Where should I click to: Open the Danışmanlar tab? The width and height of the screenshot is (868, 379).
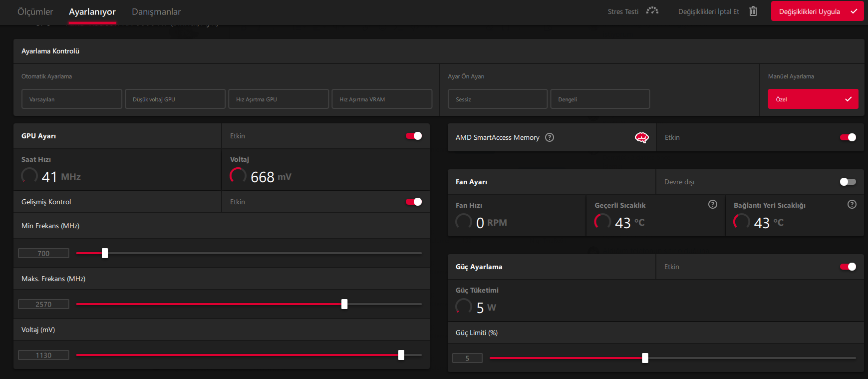pos(156,11)
